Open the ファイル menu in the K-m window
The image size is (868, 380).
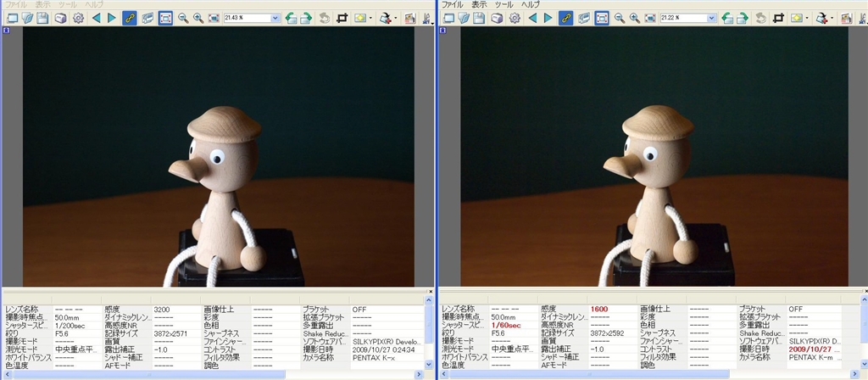[x=454, y=4]
